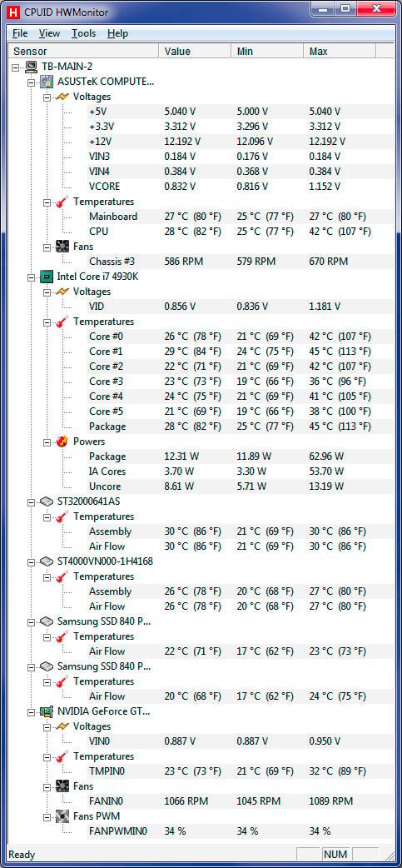Collapse the Powers group
Image resolution: width=402 pixels, height=868 pixels.
(47, 441)
